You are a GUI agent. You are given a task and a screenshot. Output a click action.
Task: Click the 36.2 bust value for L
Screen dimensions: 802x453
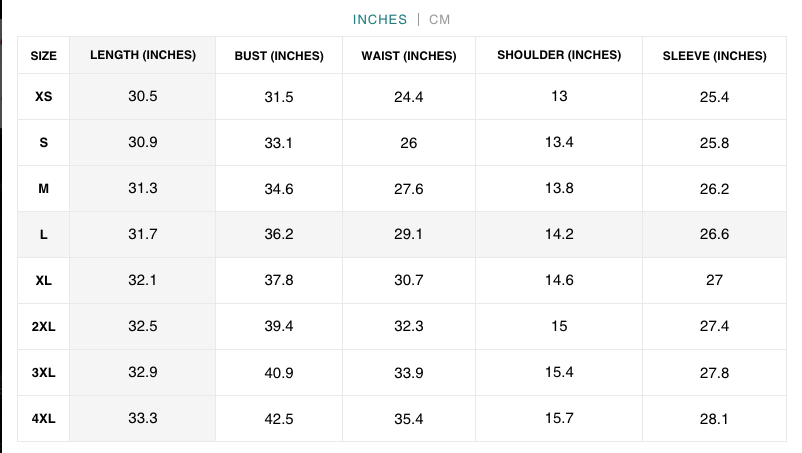[279, 235]
